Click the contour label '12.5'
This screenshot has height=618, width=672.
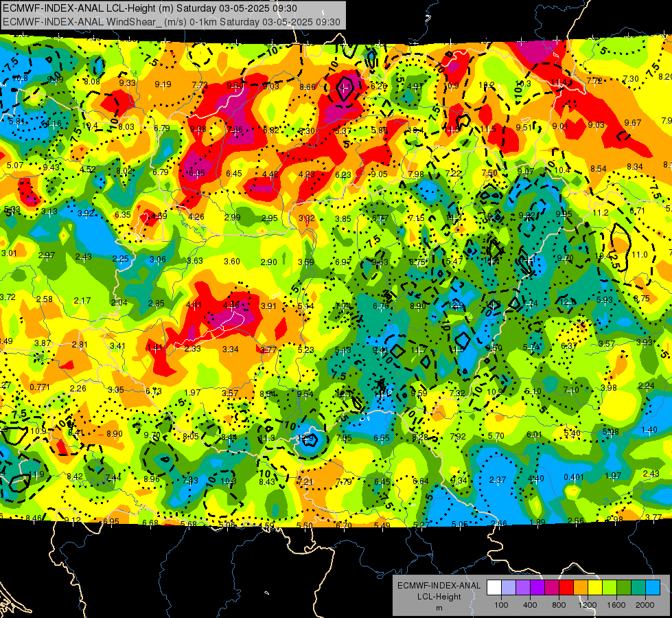614,260
